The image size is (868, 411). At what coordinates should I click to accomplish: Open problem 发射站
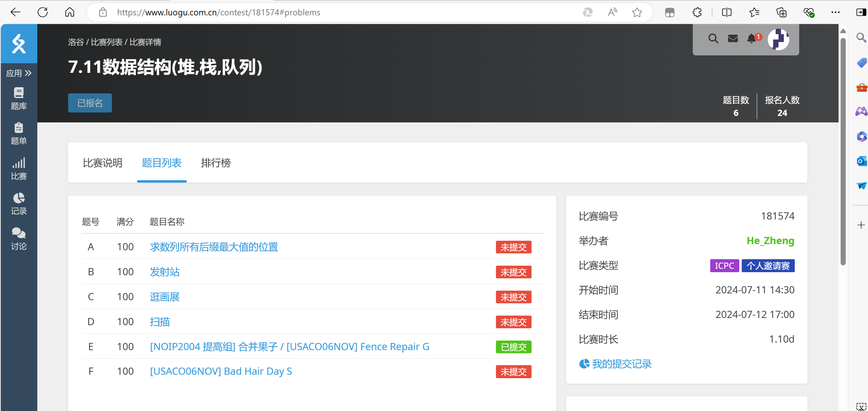[x=165, y=272]
